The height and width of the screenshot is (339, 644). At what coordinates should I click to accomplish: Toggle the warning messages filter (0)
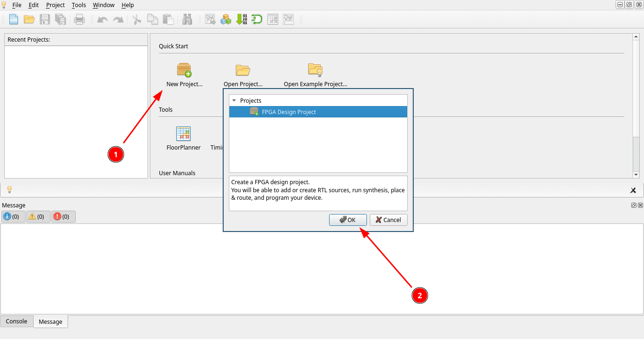(38, 217)
